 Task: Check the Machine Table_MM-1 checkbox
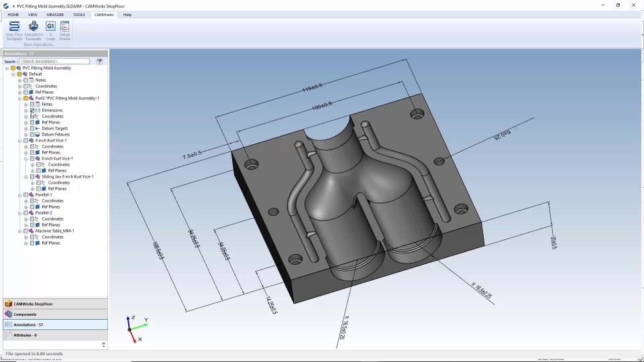coord(25,231)
